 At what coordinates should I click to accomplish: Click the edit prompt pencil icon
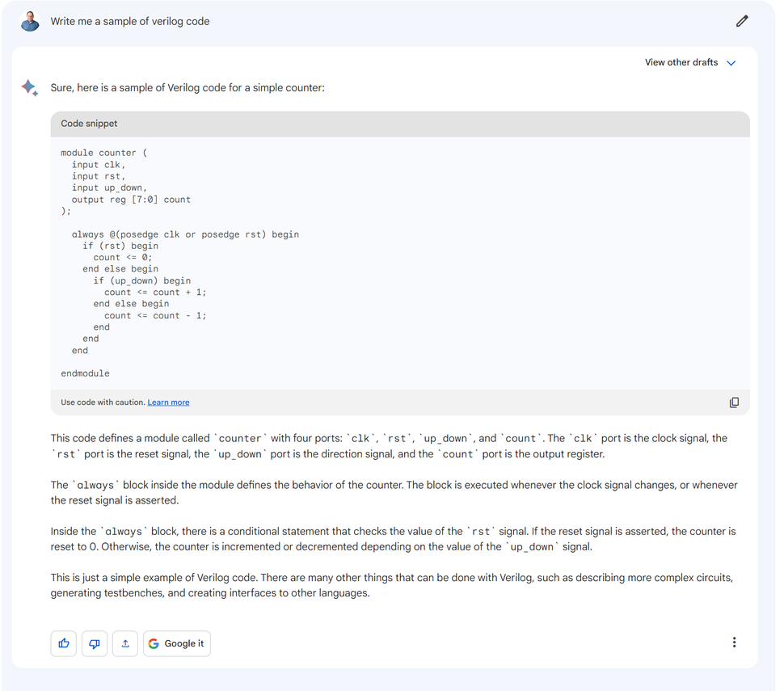tap(742, 21)
